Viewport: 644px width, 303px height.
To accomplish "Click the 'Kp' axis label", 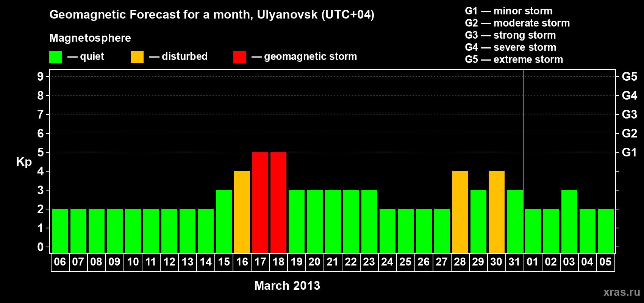I will 24,162.
